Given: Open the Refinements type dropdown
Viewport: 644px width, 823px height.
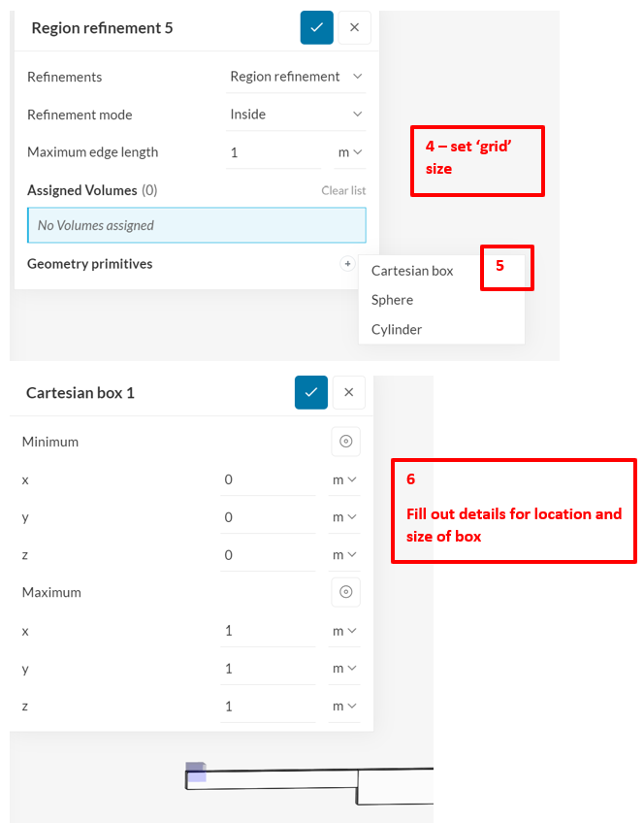Looking at the screenshot, I should coord(296,77).
